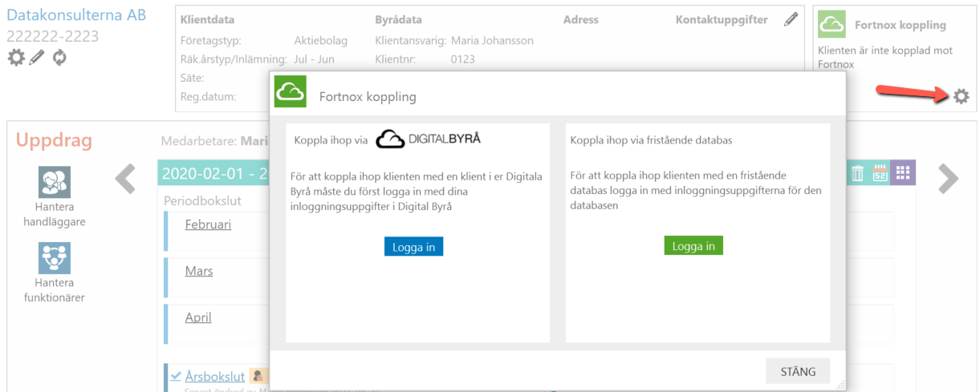Open client settings gear under Datakonsulterna AB
Viewport: 980px width, 392px height.
click(15, 58)
